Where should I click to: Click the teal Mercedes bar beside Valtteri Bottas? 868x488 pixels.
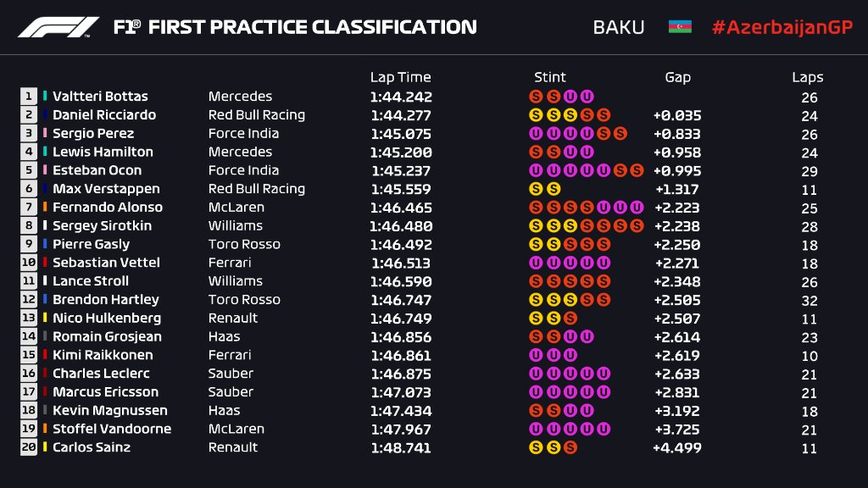click(x=45, y=97)
